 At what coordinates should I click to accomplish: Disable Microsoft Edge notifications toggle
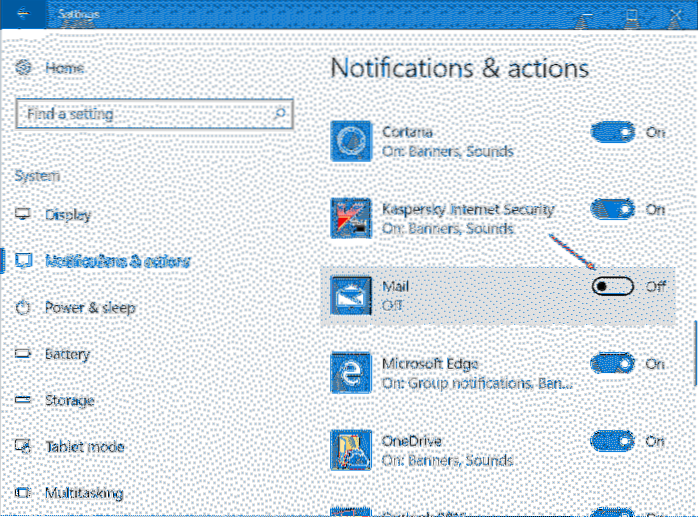click(612, 363)
